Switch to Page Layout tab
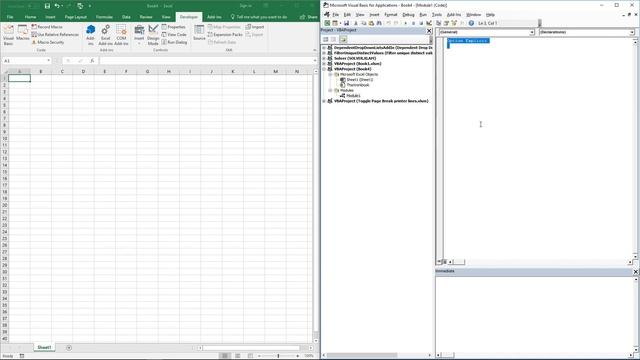Image resolution: width=640 pixels, height=360 pixels. pos(76,17)
